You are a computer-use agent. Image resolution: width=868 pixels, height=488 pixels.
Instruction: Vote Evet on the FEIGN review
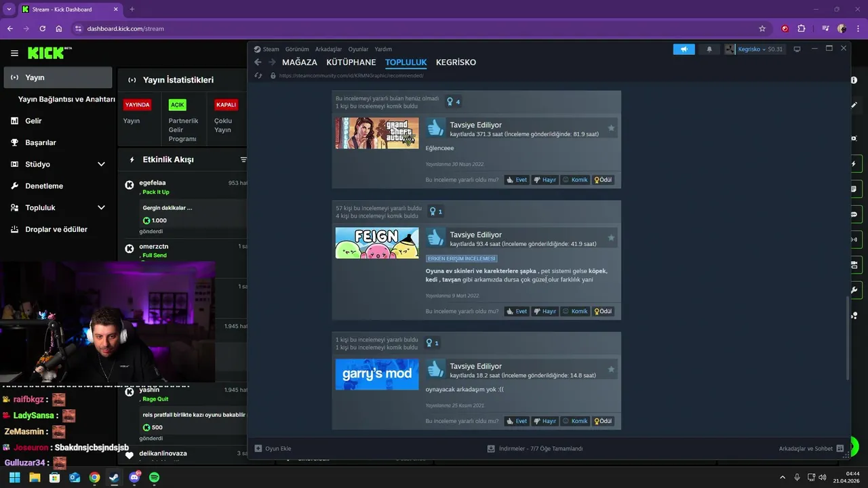(517, 311)
